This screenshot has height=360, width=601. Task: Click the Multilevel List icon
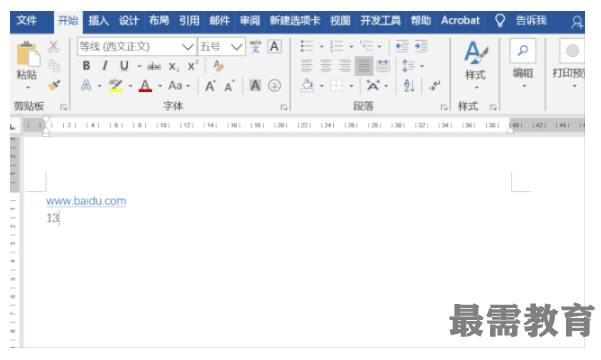click(366, 46)
